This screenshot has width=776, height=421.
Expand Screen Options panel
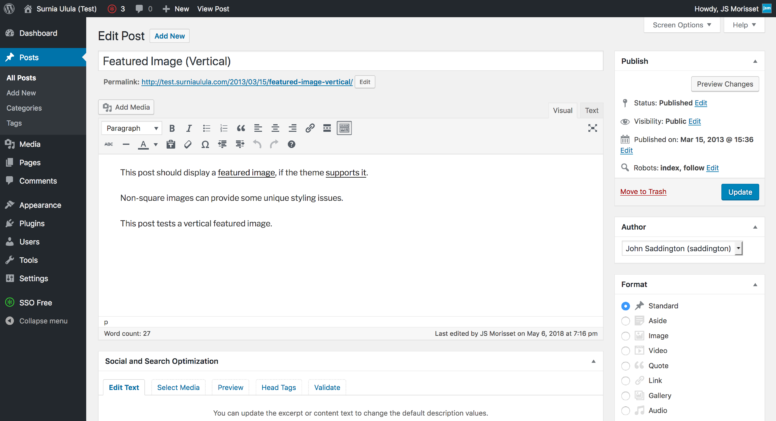pyautogui.click(x=681, y=25)
